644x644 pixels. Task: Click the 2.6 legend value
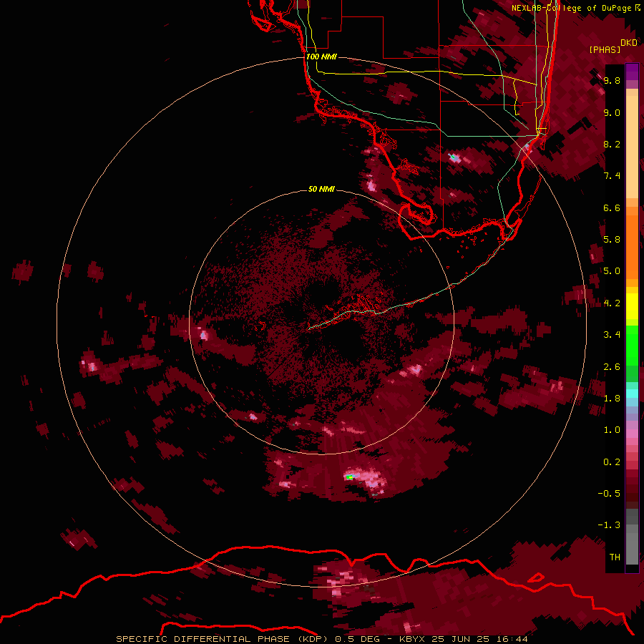click(612, 367)
